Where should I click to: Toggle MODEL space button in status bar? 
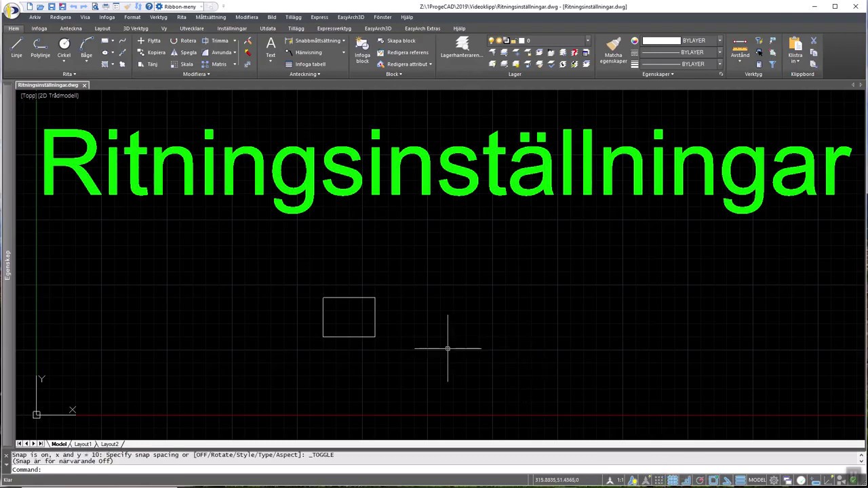tap(757, 480)
